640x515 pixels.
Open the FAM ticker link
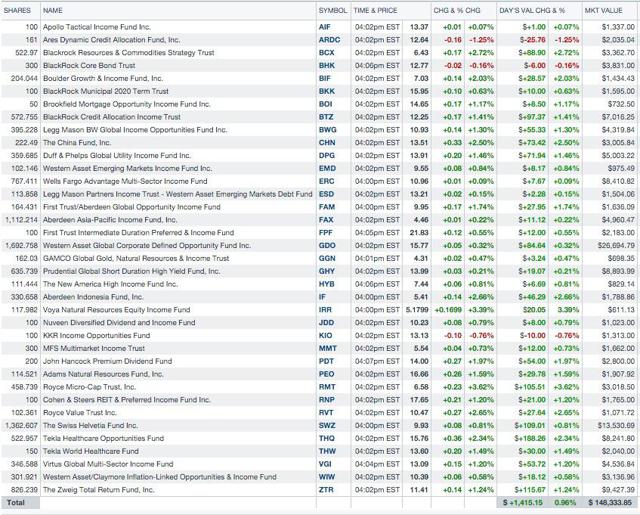327,207
